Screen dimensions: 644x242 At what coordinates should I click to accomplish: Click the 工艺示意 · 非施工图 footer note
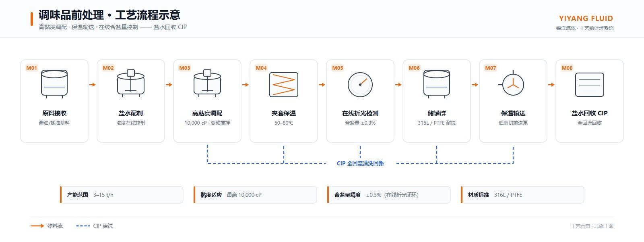[592, 226]
